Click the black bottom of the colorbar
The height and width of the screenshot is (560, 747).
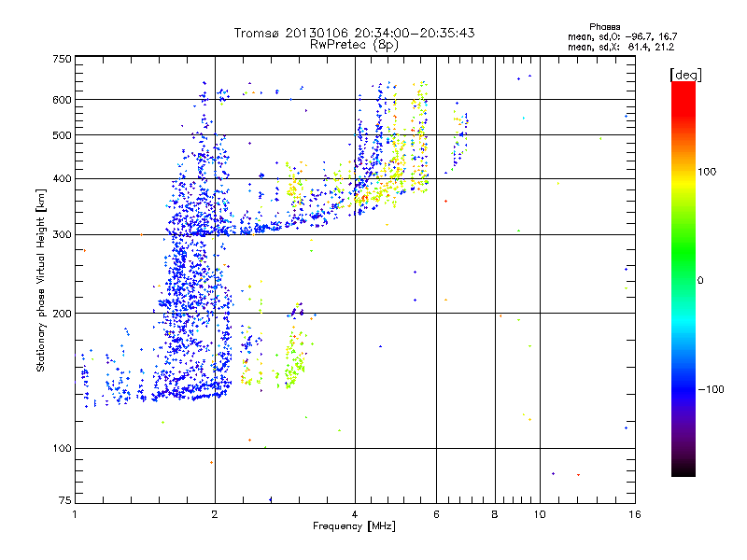click(684, 469)
